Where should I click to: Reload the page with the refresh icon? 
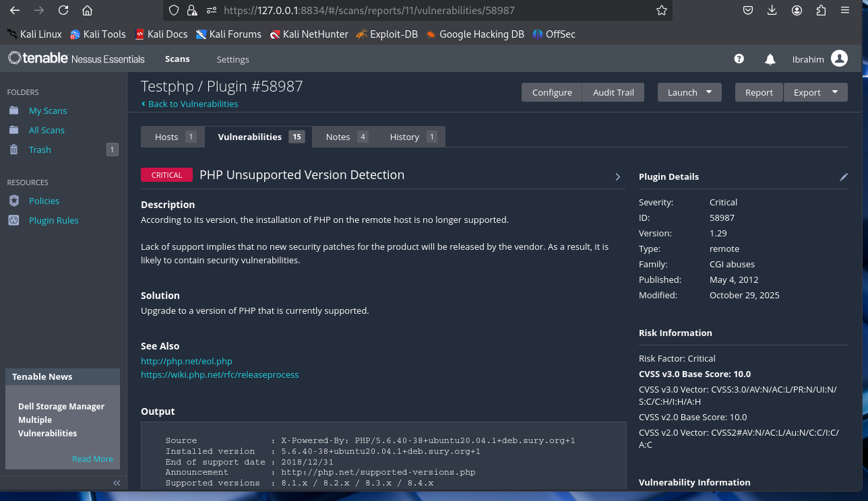point(63,10)
